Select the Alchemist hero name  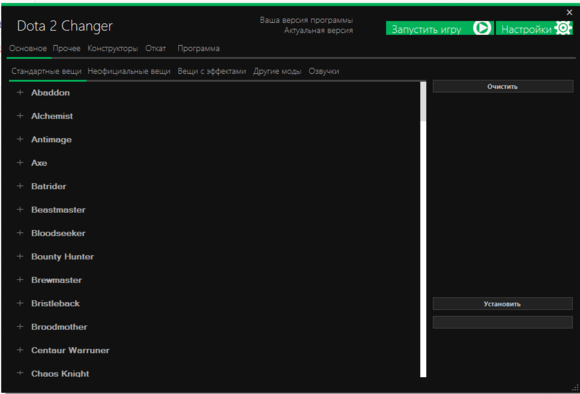(x=52, y=116)
